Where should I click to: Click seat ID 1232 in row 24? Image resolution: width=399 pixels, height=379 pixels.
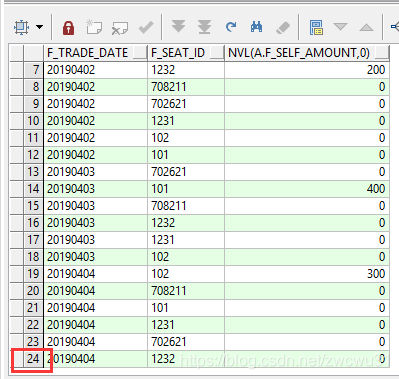(x=163, y=359)
